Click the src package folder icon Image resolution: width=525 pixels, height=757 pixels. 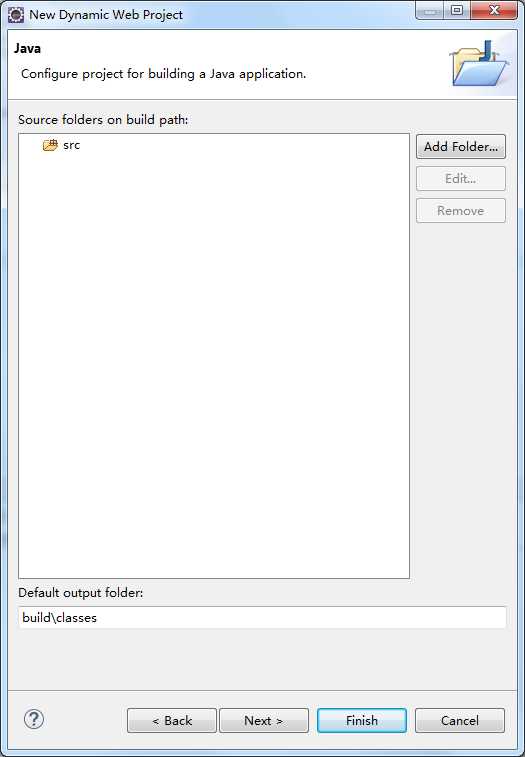[50, 145]
